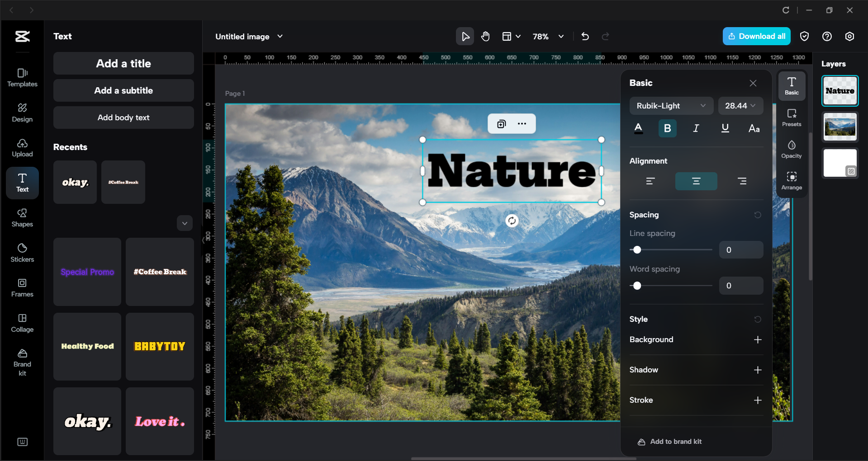Open the Untitled image project menu

[x=249, y=36]
